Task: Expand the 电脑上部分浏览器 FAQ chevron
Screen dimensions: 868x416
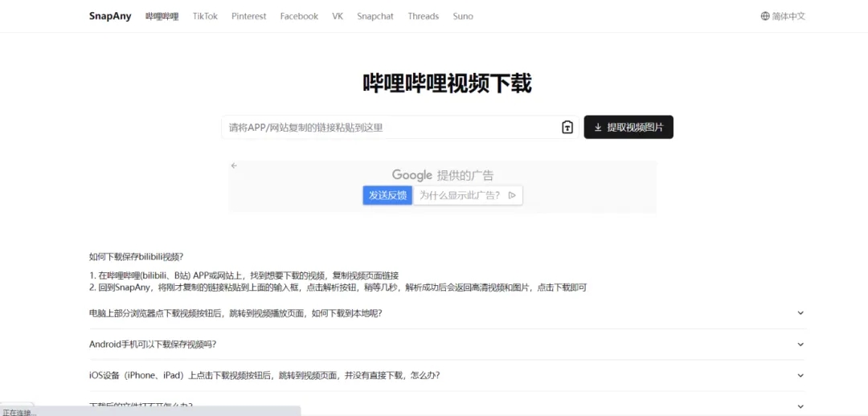Action: click(800, 313)
